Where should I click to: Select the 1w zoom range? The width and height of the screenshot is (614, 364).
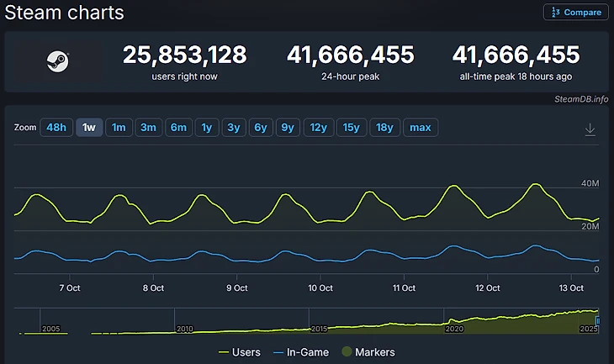88,128
